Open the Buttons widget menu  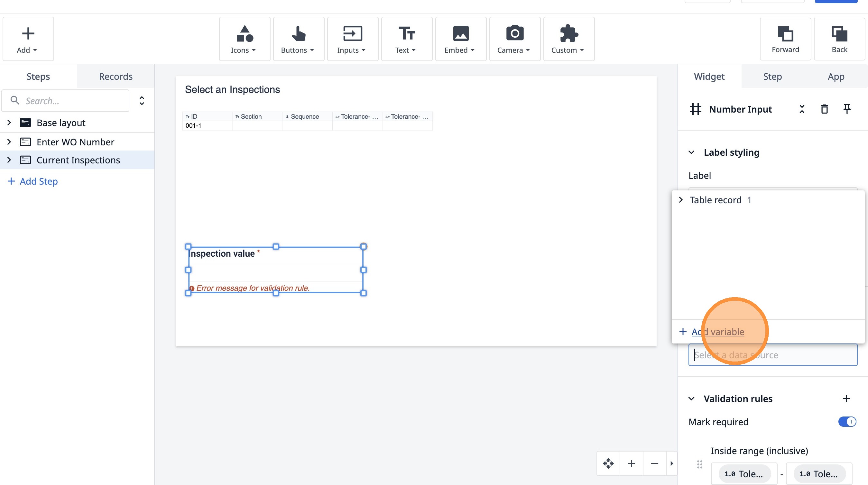(298, 39)
